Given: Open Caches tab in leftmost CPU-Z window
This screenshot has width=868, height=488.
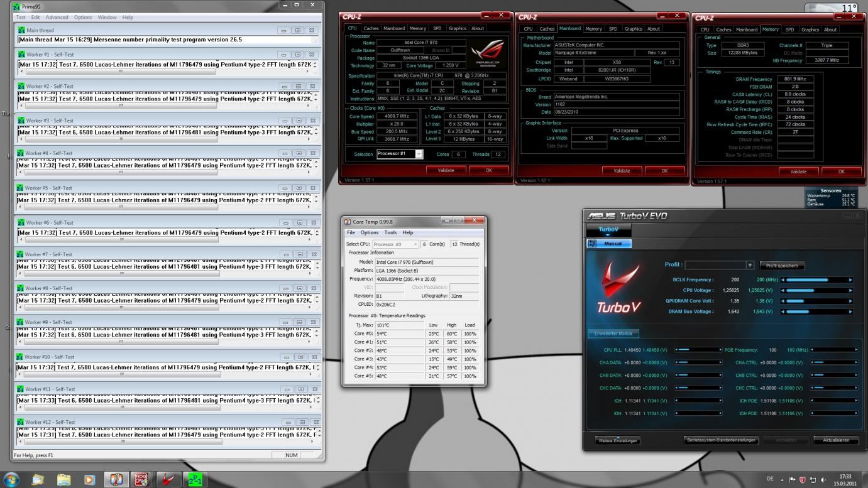Looking at the screenshot, I should point(371,28).
